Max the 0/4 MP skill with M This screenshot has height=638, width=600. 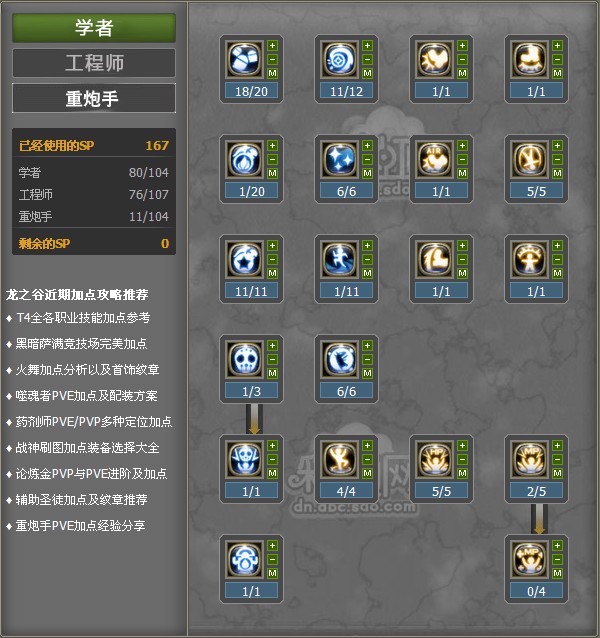[x=557, y=574]
